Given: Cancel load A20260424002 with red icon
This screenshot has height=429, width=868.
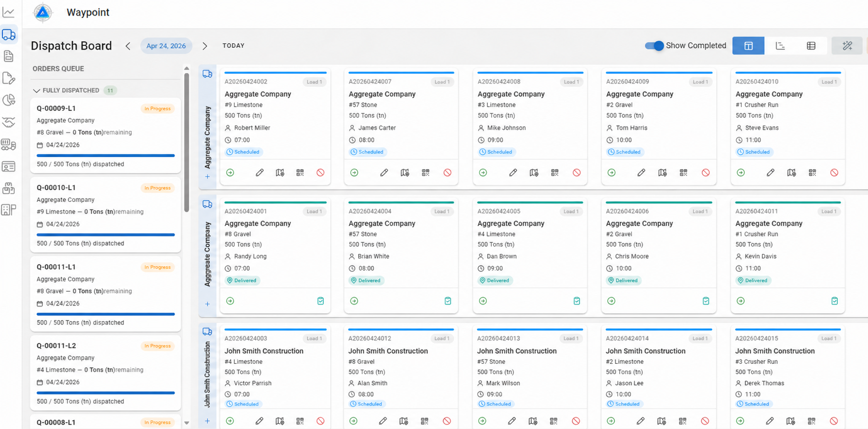Looking at the screenshot, I should click(x=320, y=173).
